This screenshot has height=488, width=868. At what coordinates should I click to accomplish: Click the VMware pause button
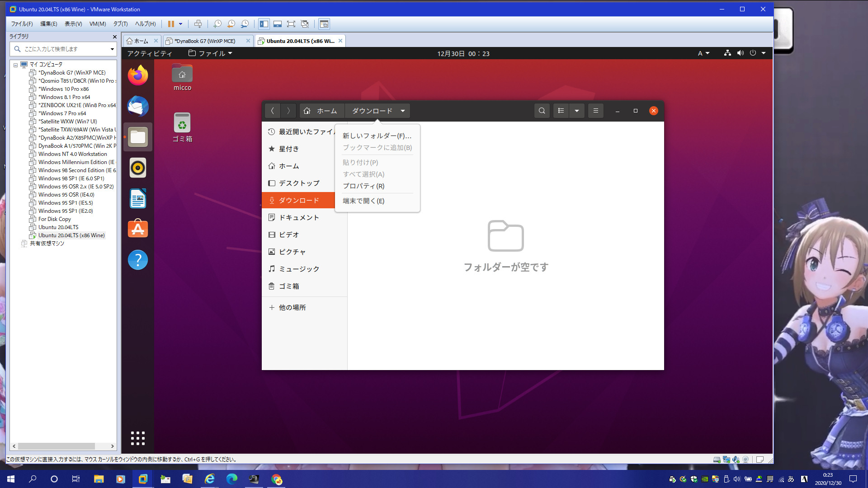coord(171,24)
